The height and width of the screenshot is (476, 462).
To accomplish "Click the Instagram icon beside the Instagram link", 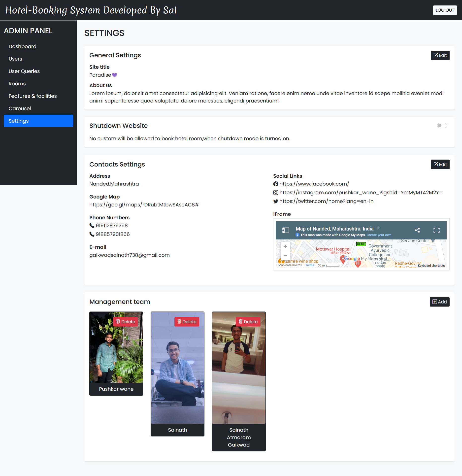I will coord(275,193).
